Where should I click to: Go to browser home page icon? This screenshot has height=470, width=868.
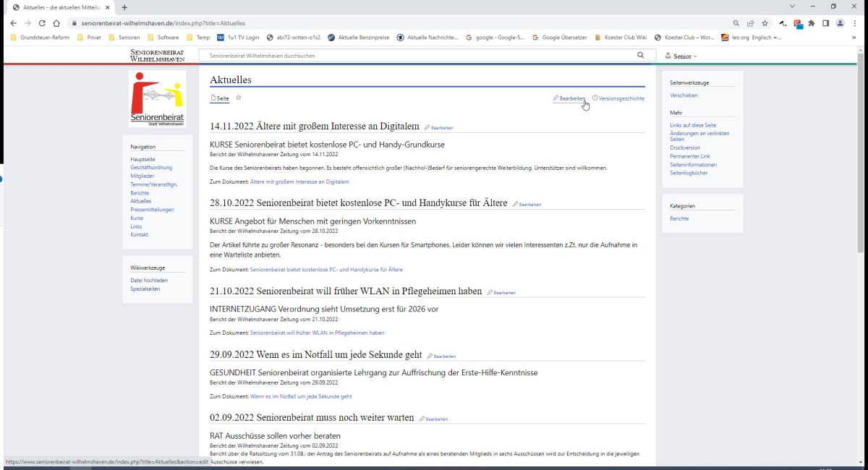click(x=56, y=23)
